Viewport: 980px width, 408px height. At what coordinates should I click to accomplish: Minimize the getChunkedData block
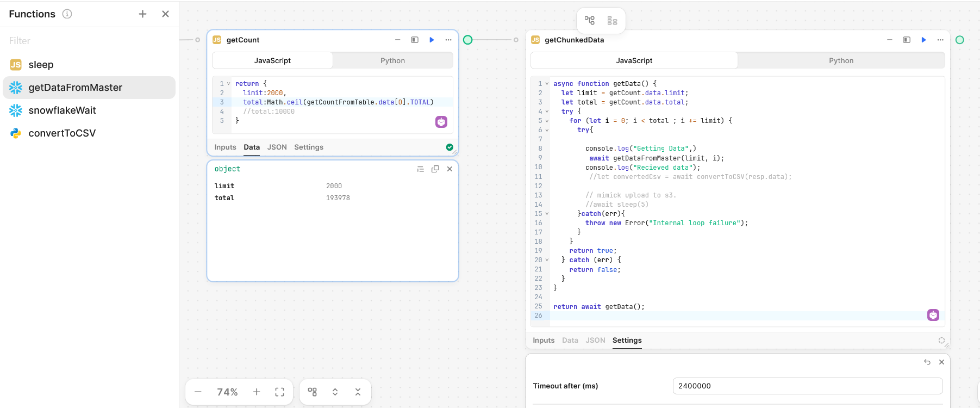point(889,40)
